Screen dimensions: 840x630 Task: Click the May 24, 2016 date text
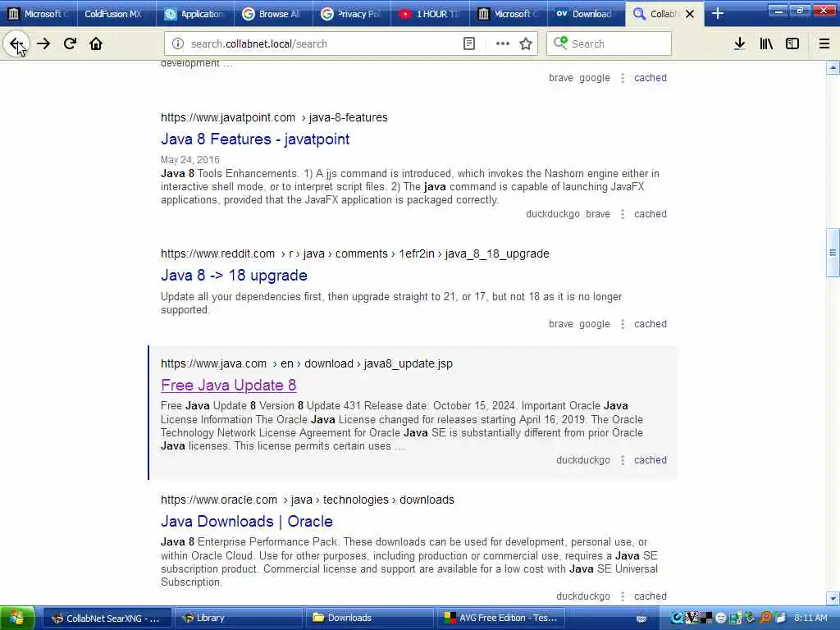pyautogui.click(x=190, y=160)
